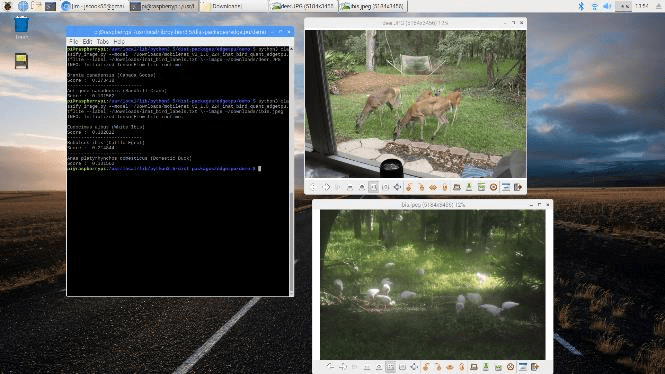
Task: Toggle fit-to-window in ibis viewer
Action: point(390,367)
